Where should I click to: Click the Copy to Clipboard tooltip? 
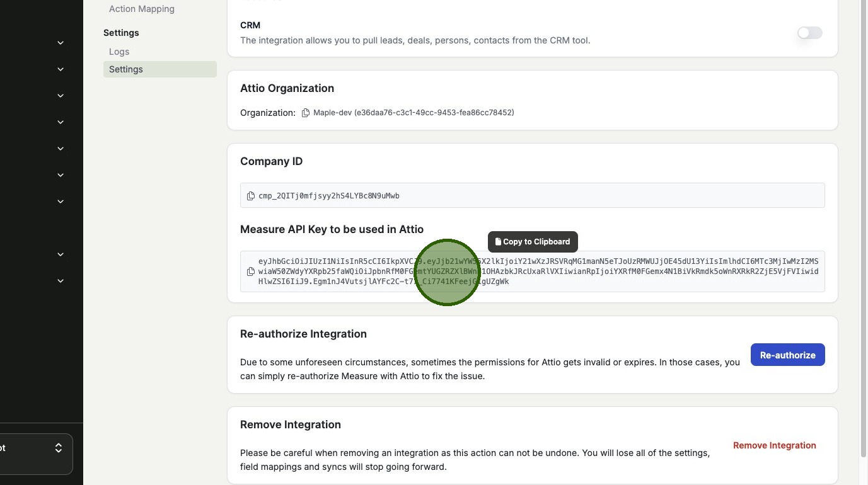(533, 242)
